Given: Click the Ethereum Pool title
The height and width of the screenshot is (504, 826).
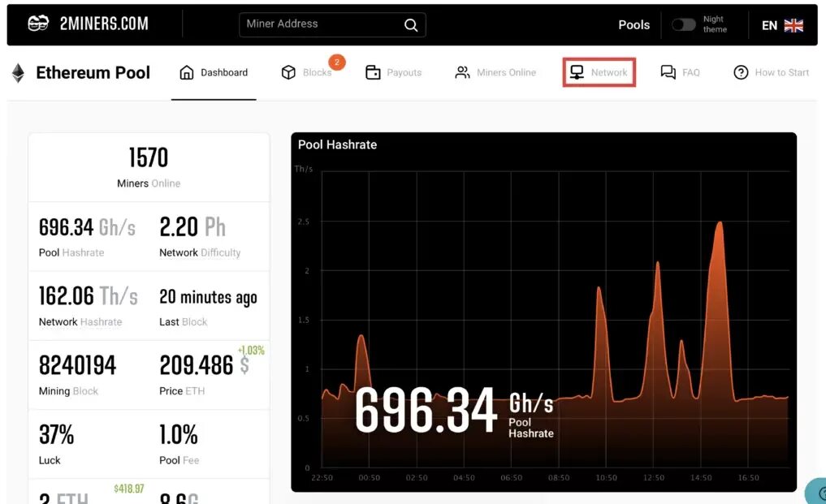Looking at the screenshot, I should tap(93, 73).
